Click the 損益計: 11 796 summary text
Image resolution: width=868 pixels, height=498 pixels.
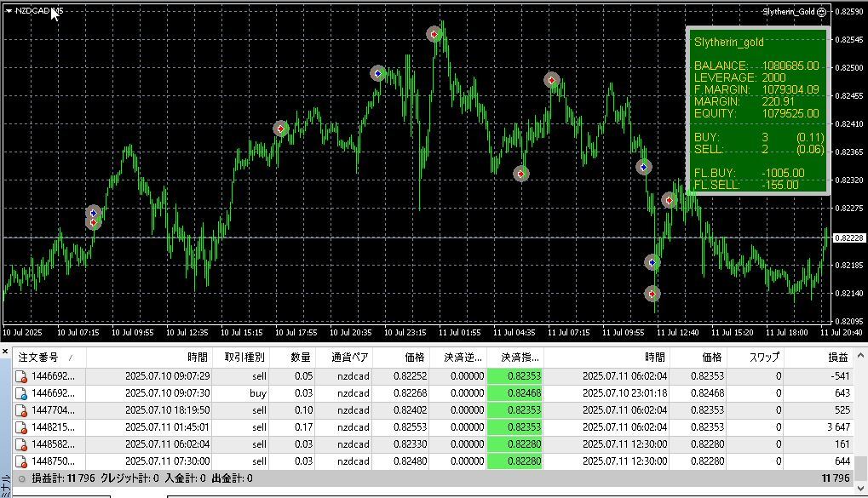(63, 478)
